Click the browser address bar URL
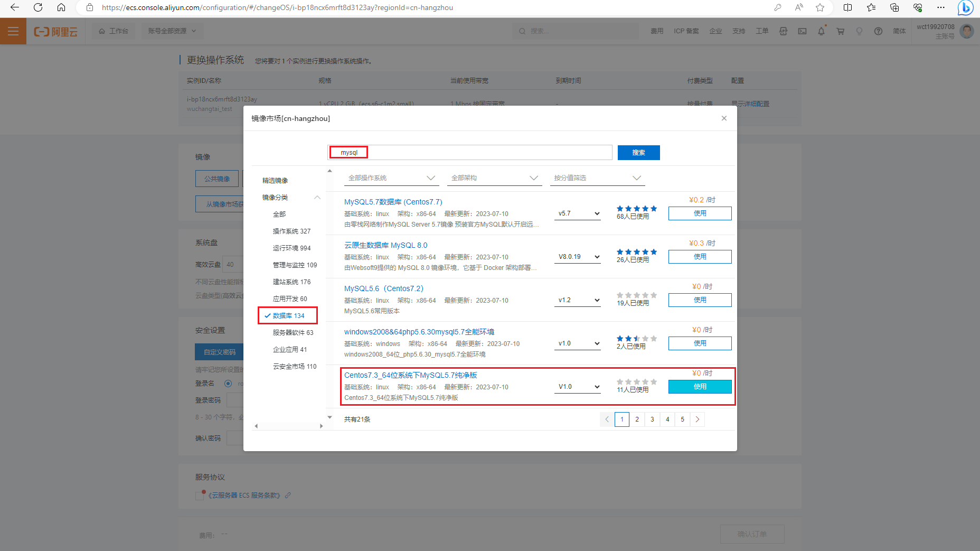 pyautogui.click(x=277, y=7)
